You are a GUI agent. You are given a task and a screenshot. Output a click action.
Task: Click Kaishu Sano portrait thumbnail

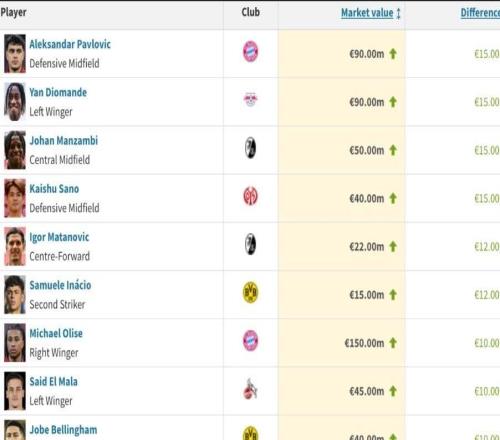pos(15,198)
